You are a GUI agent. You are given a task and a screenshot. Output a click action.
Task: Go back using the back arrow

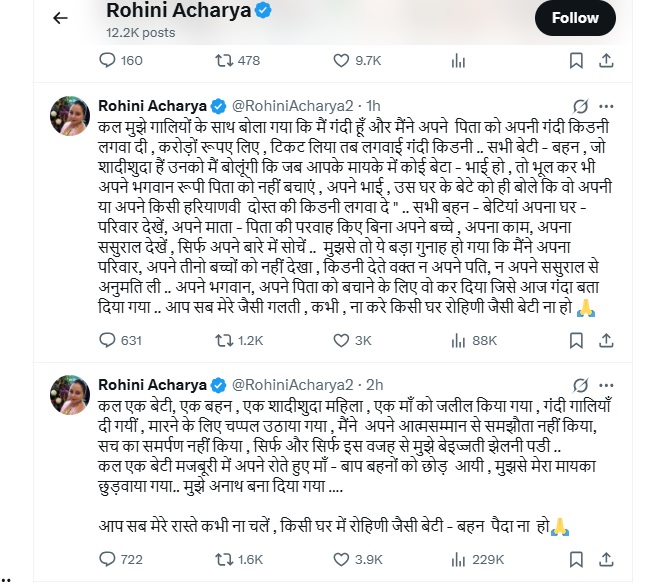(61, 18)
